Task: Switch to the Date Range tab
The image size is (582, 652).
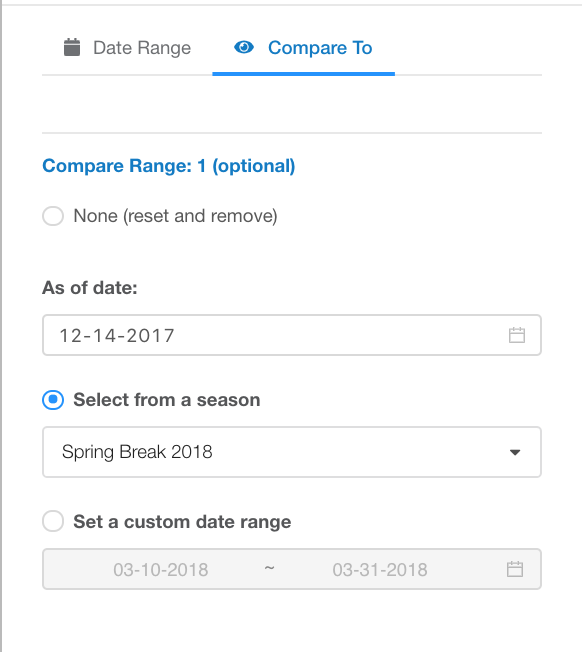Action: (x=127, y=48)
